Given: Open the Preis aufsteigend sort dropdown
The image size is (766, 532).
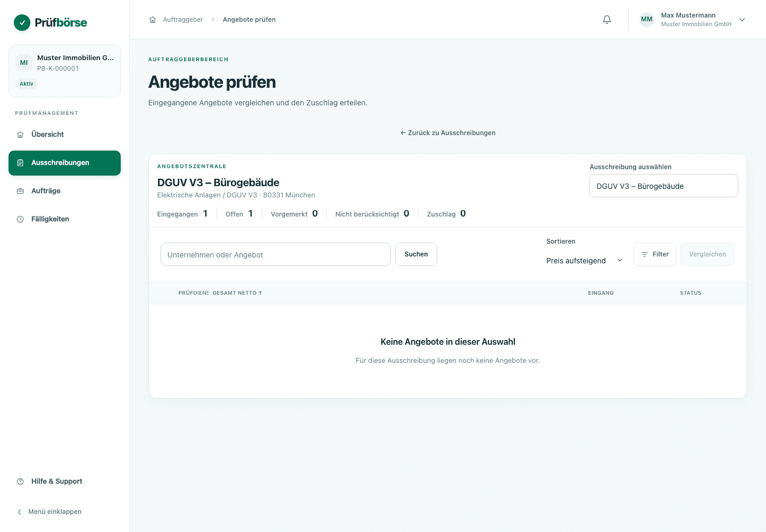Looking at the screenshot, I should pos(585,261).
